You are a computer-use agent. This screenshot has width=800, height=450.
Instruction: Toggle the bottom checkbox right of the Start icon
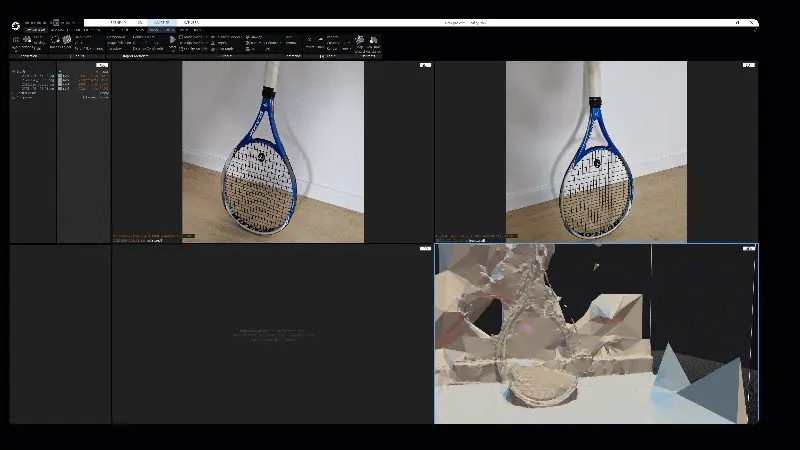[181, 49]
